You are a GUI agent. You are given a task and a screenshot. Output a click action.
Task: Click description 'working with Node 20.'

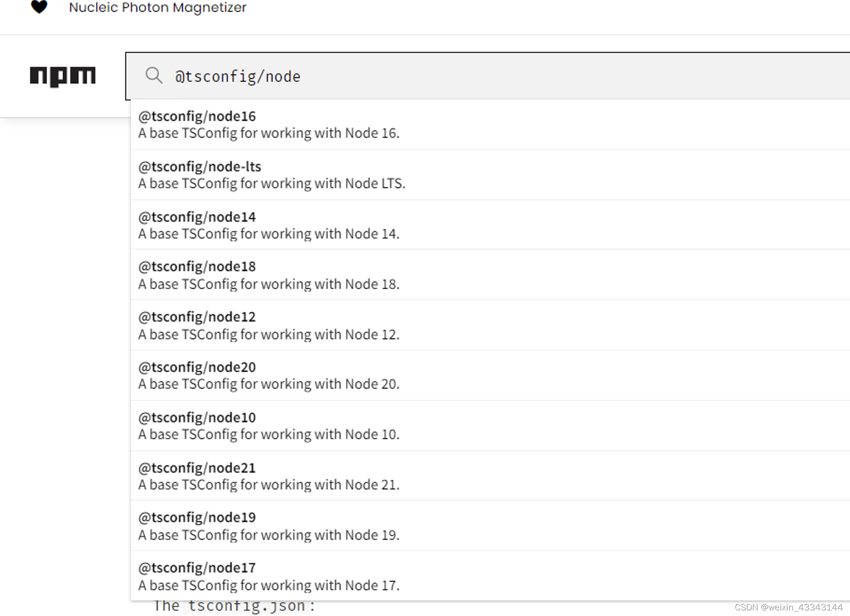click(330, 384)
